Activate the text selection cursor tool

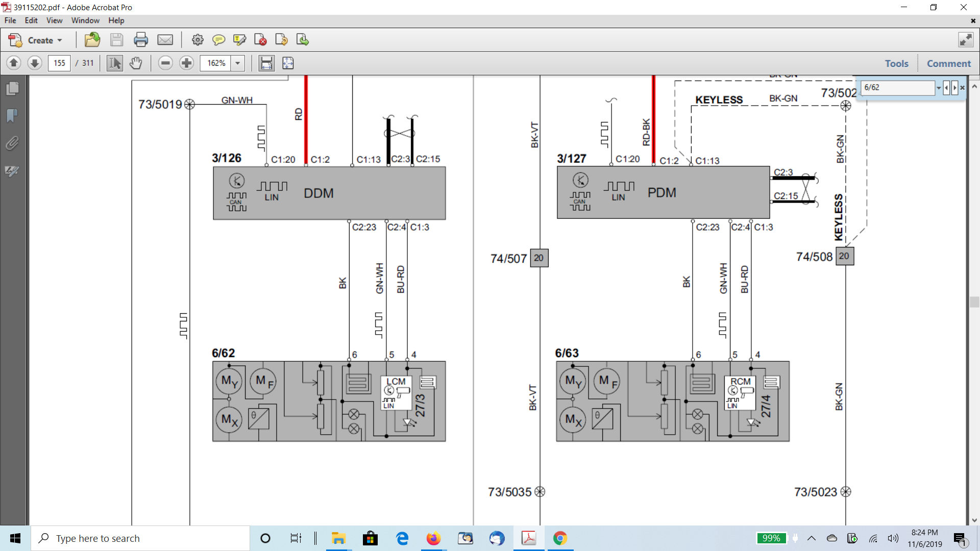115,63
